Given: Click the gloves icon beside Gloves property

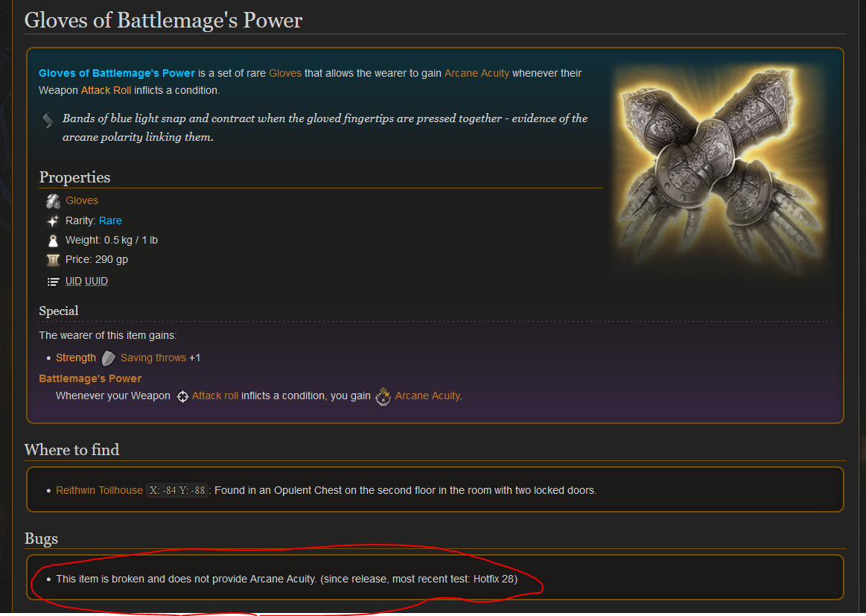Looking at the screenshot, I should point(53,201).
